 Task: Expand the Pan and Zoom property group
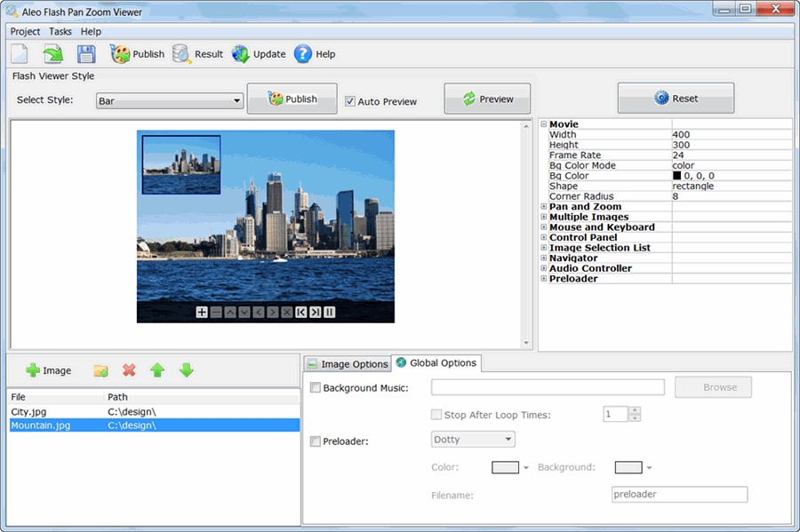click(544, 207)
